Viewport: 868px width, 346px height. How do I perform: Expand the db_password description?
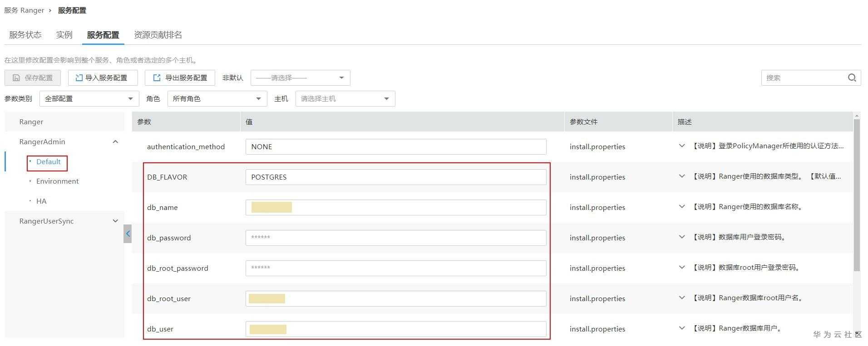tap(681, 237)
